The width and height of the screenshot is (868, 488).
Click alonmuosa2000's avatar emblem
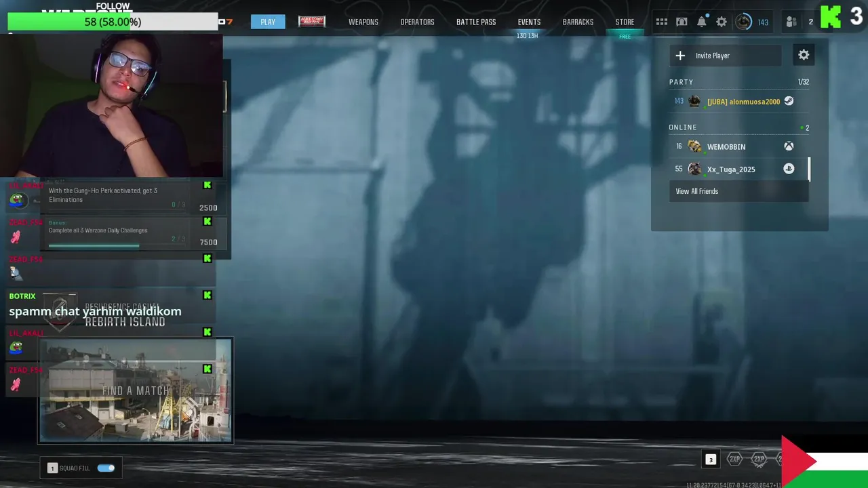pos(694,102)
